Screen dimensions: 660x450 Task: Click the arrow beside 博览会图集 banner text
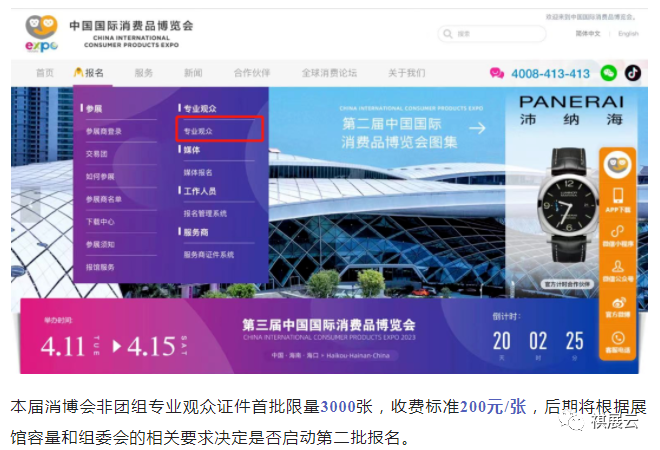477,128
